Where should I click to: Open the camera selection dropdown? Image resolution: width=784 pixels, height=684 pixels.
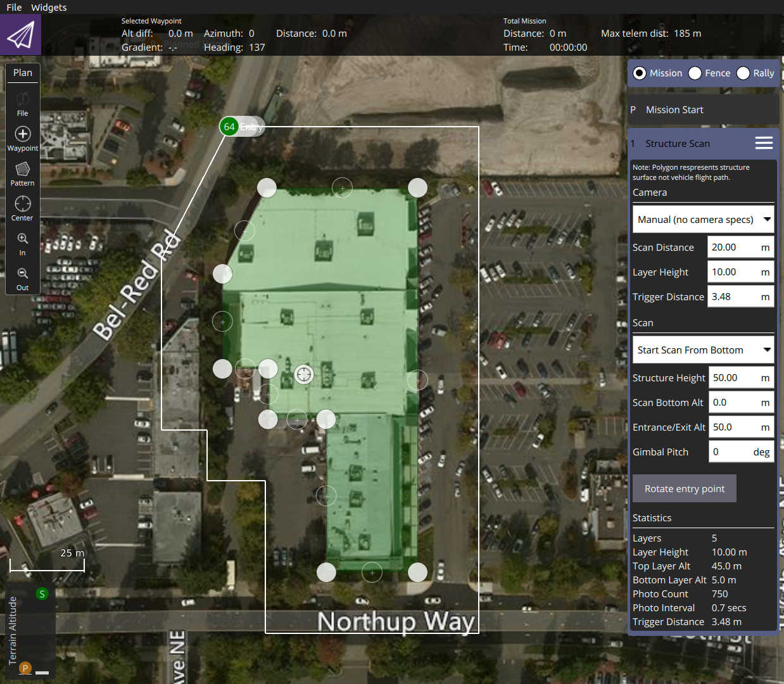pyautogui.click(x=703, y=220)
